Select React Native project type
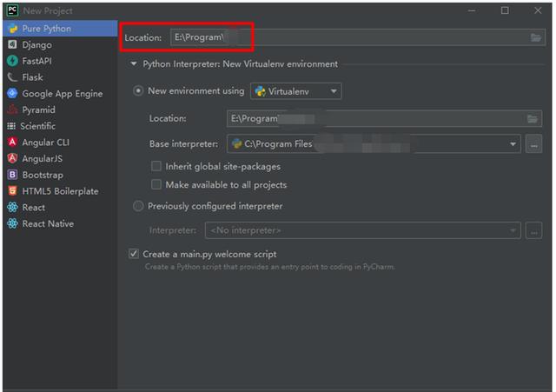Viewport: 556px width, 392px height. pos(60,223)
